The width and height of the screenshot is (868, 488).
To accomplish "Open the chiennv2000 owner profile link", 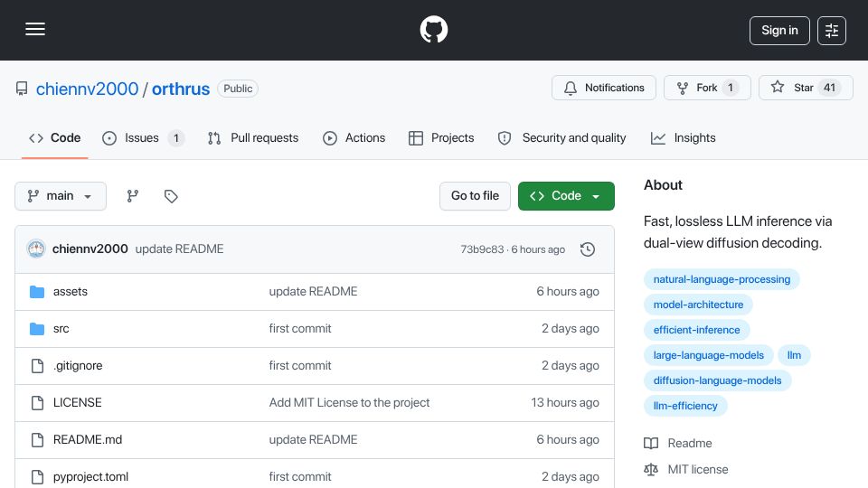I will coord(87,89).
